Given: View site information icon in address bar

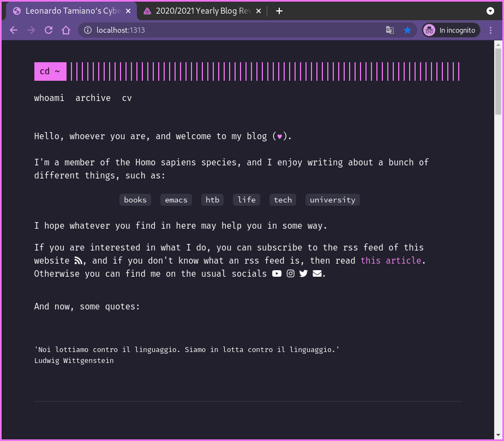Looking at the screenshot, I should point(87,30).
